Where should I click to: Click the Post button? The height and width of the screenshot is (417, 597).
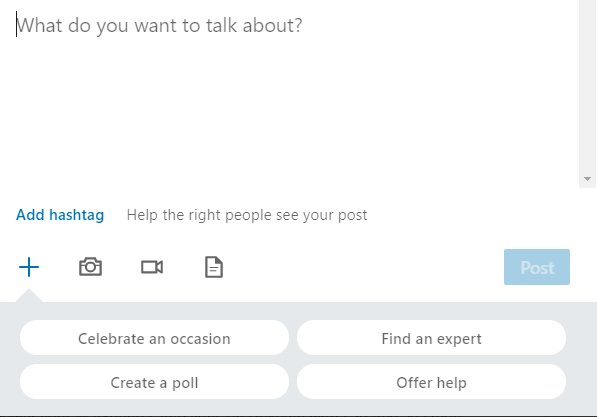pyautogui.click(x=537, y=267)
